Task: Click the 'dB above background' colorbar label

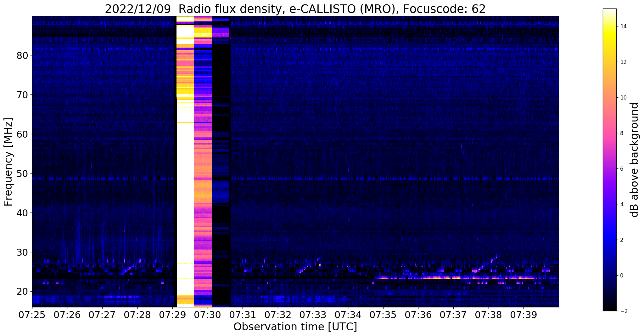Action: (635, 160)
